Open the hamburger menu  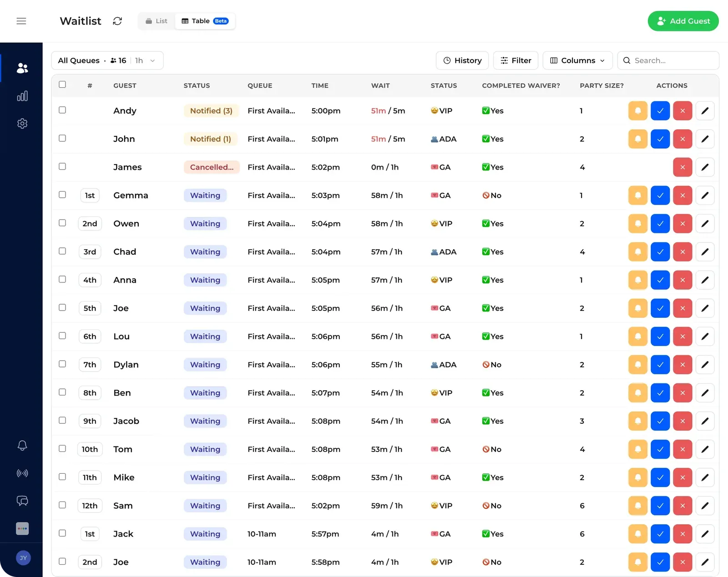tap(21, 21)
